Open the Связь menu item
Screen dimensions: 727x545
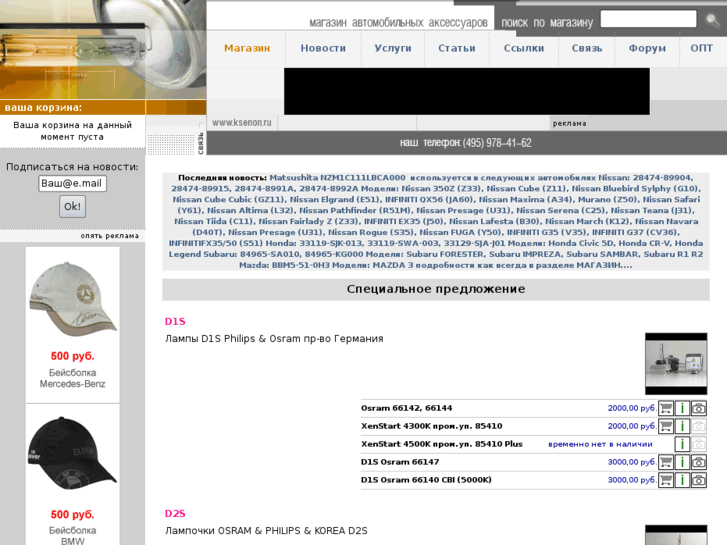coord(587,48)
